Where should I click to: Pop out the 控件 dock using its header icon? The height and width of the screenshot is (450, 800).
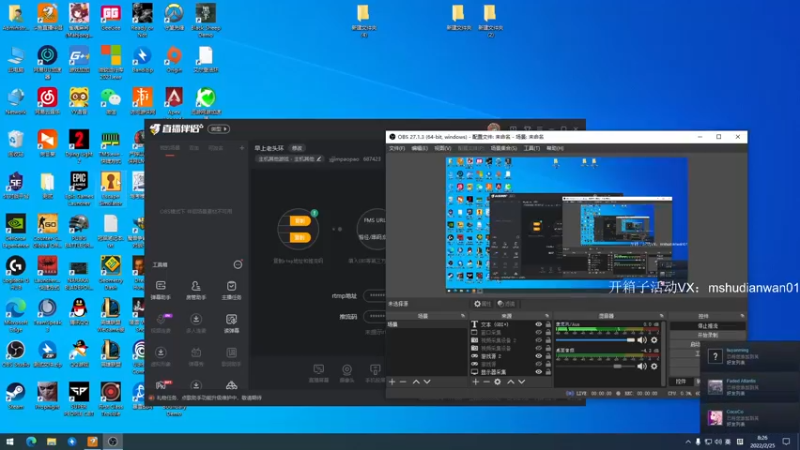(742, 316)
